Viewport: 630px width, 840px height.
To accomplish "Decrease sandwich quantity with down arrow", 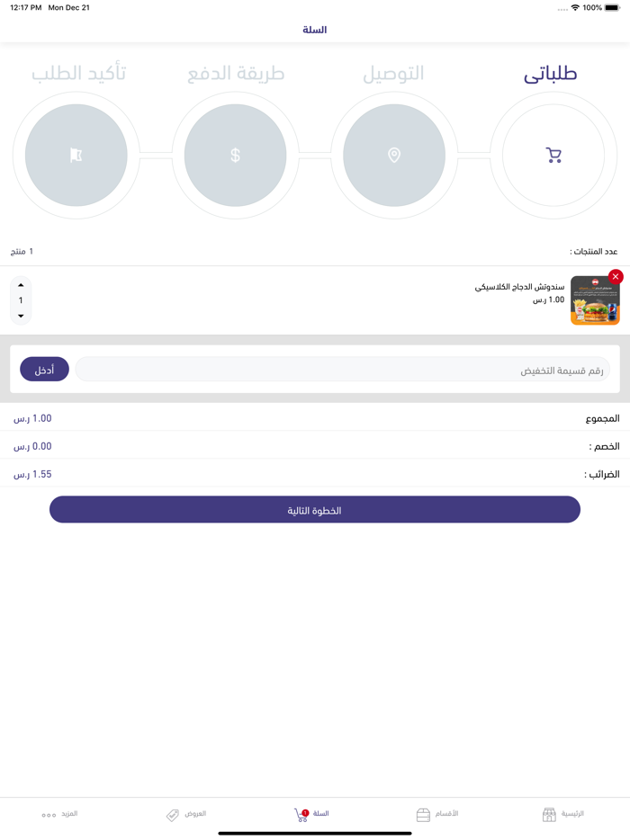I will pos(20,314).
